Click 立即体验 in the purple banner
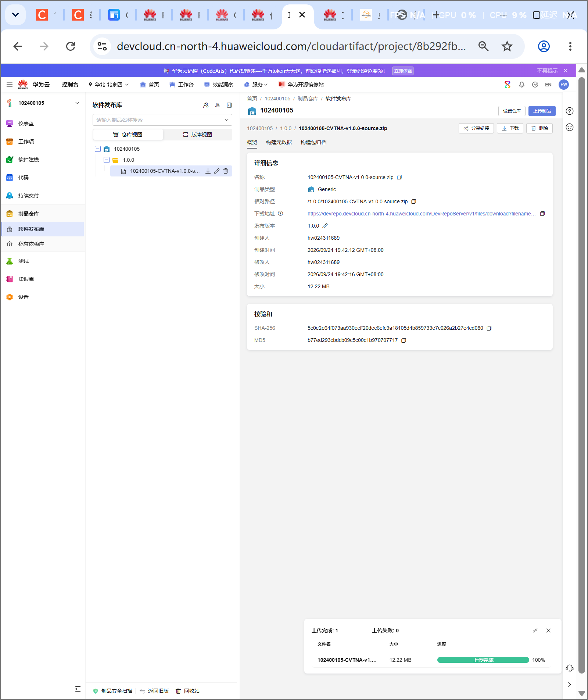This screenshot has height=700, width=588. (x=403, y=71)
